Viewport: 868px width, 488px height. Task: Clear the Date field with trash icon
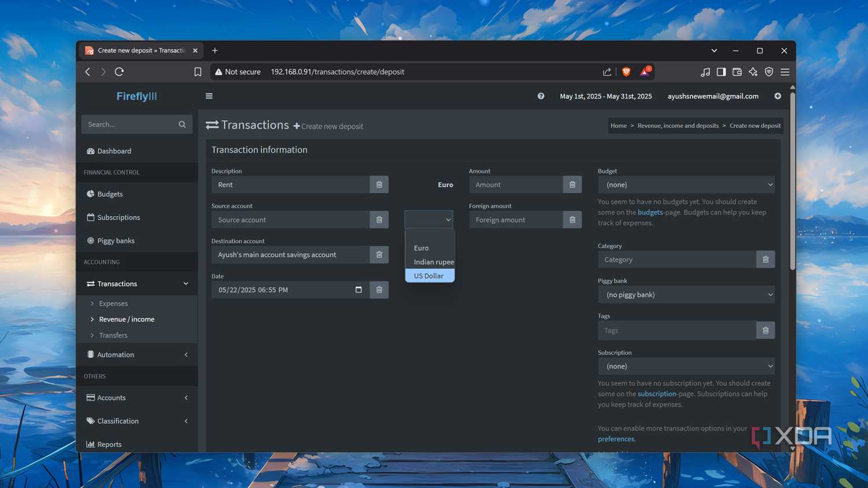pyautogui.click(x=379, y=290)
